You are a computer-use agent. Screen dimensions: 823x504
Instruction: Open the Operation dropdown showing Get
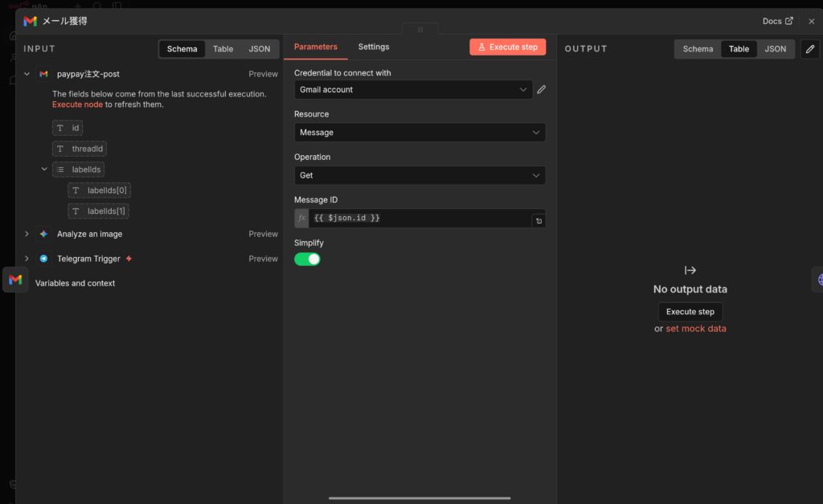click(x=419, y=175)
